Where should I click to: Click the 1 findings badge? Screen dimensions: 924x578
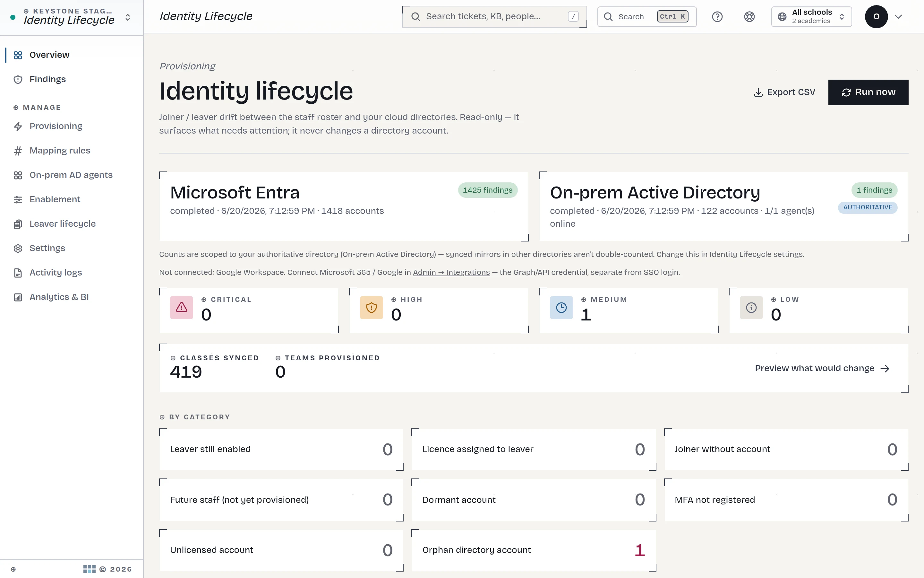(874, 190)
